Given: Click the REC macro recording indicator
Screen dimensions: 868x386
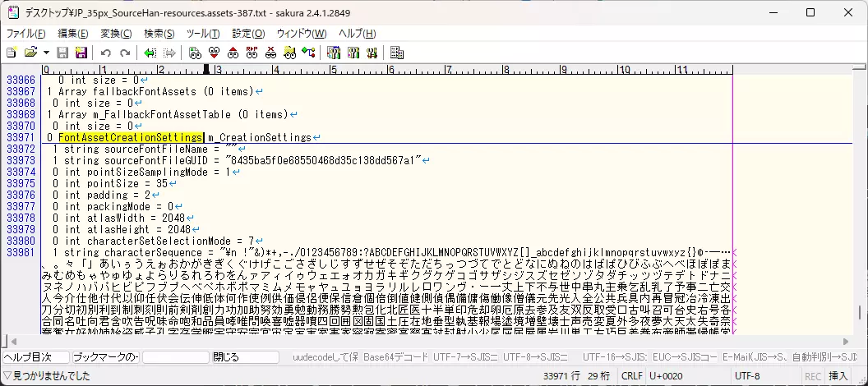Looking at the screenshot, I should 813,376.
